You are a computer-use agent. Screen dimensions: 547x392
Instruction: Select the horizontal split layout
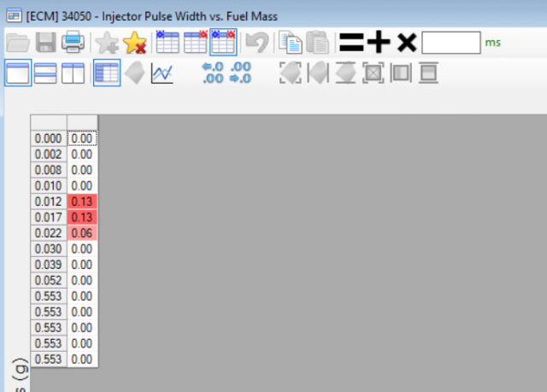(45, 73)
